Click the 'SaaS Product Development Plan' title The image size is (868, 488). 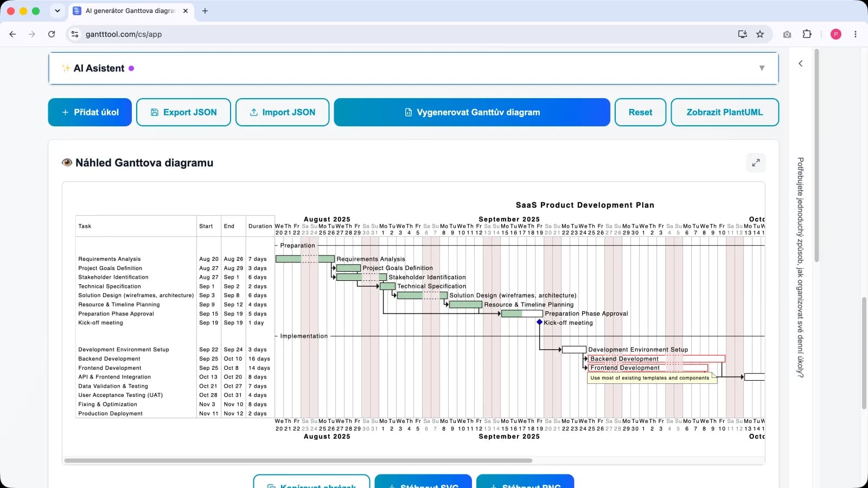point(585,205)
